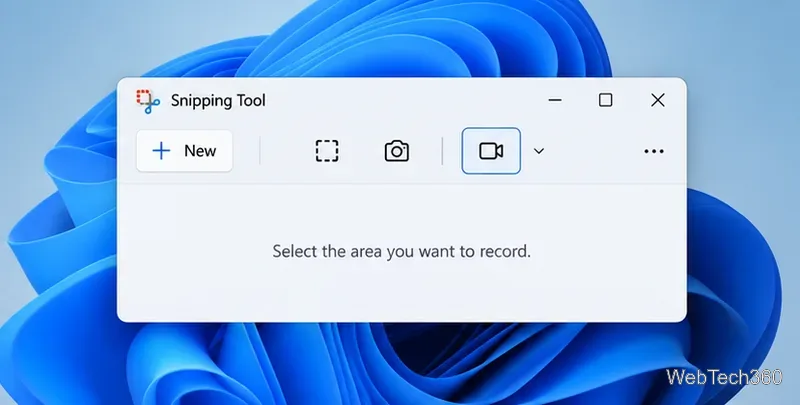Click the Snipping Tool scissors app icon
This screenshot has width=800, height=405.
point(148,101)
